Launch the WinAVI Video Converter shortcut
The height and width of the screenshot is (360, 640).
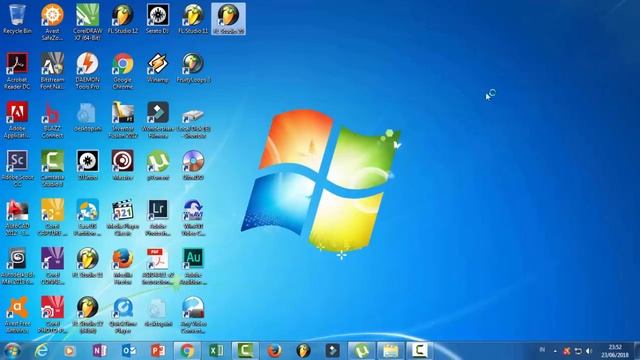point(193,218)
